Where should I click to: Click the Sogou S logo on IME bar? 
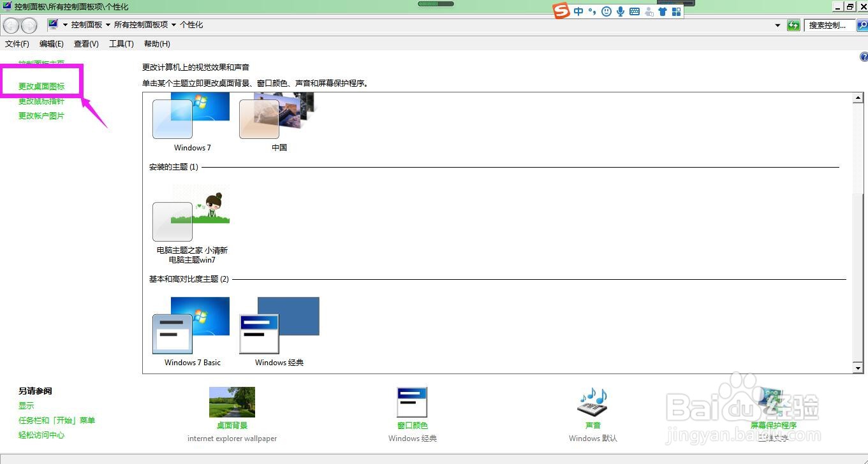pos(561,11)
